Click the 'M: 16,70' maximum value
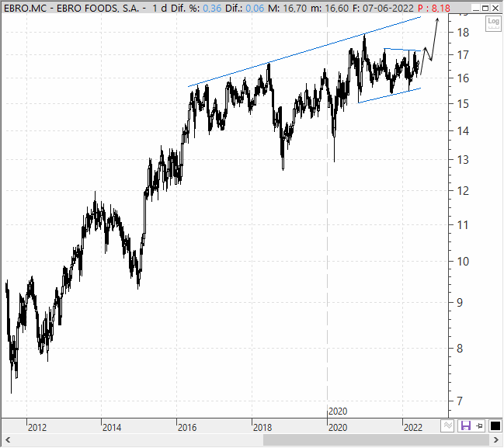This screenshot has height=448, width=504. (x=287, y=8)
